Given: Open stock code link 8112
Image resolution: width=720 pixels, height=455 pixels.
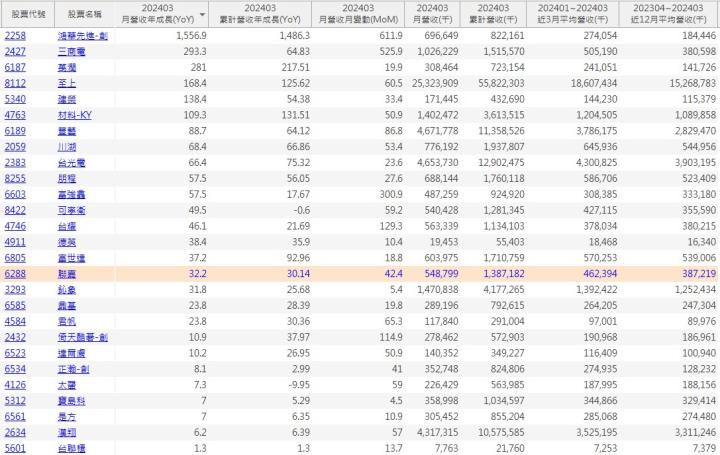Looking at the screenshot, I should [x=15, y=83].
